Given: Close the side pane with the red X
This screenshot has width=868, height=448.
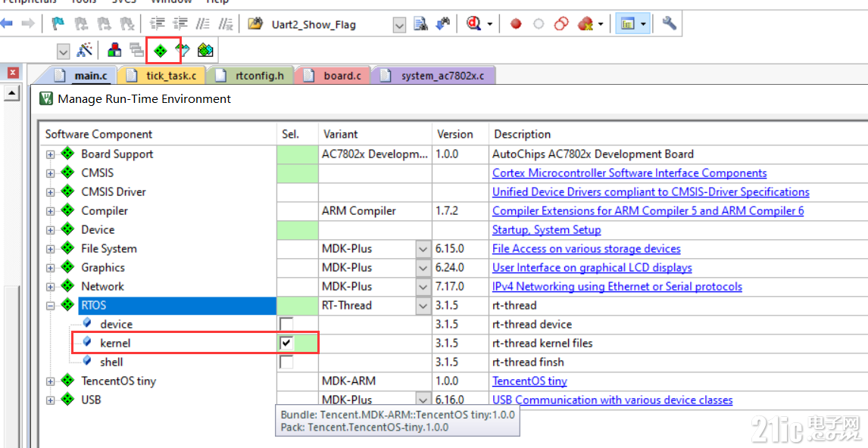Looking at the screenshot, I should pos(14,73).
